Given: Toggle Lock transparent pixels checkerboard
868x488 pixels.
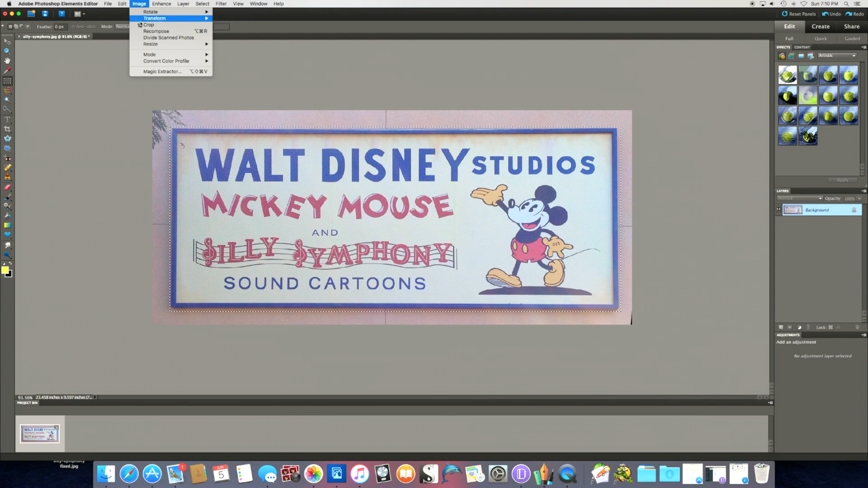Looking at the screenshot, I should click(x=831, y=327).
